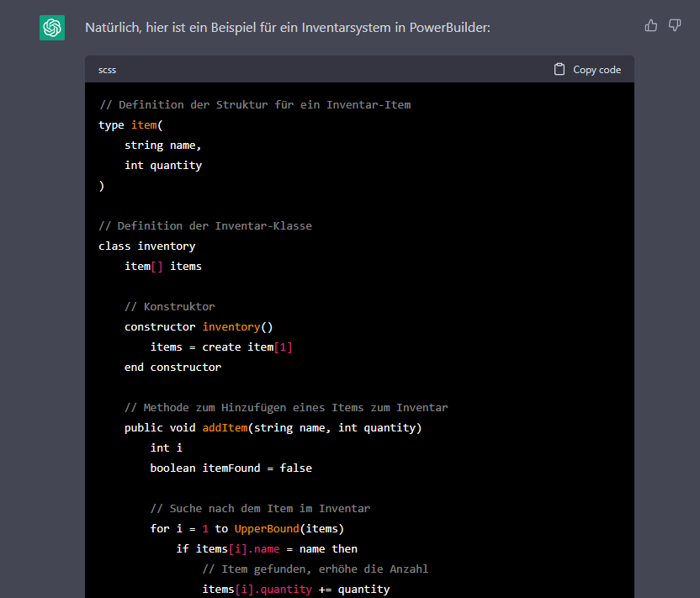The height and width of the screenshot is (598, 700).
Task: Click the intro sentence starting with "Natürlich"
Action: click(x=287, y=28)
